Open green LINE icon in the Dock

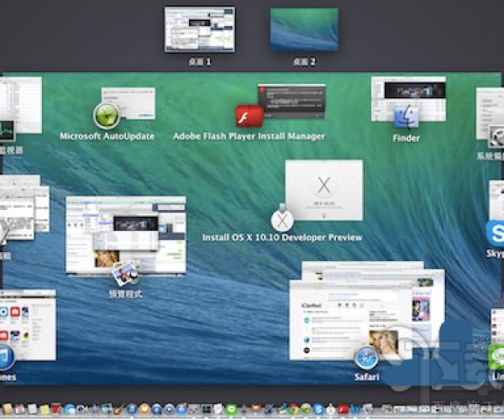pyautogui.click(x=231, y=409)
